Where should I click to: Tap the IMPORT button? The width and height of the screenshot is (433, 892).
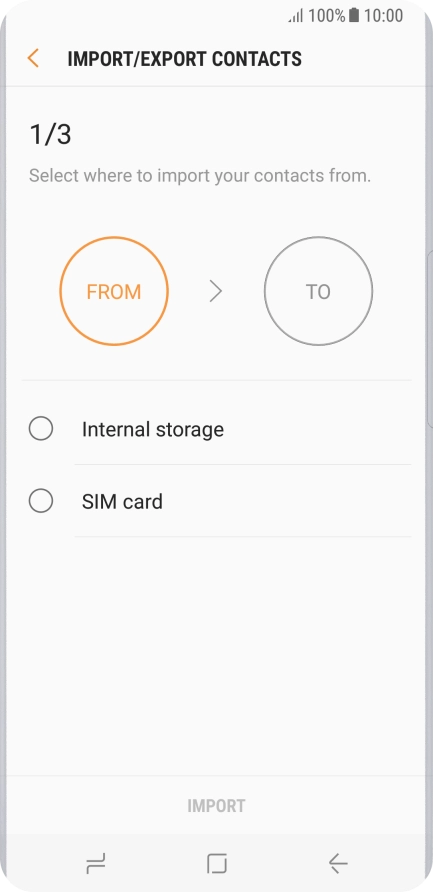tap(216, 806)
